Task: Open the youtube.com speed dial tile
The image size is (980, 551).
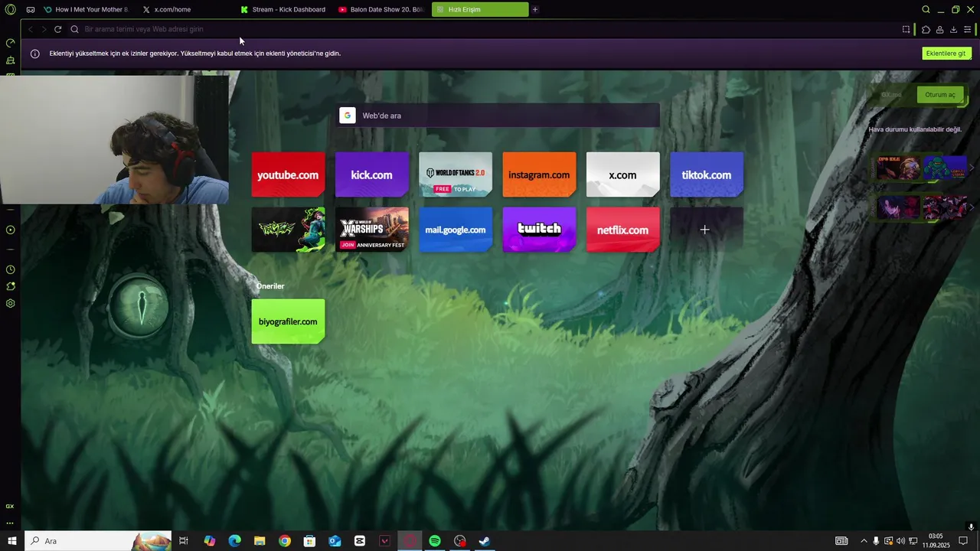Action: [288, 174]
